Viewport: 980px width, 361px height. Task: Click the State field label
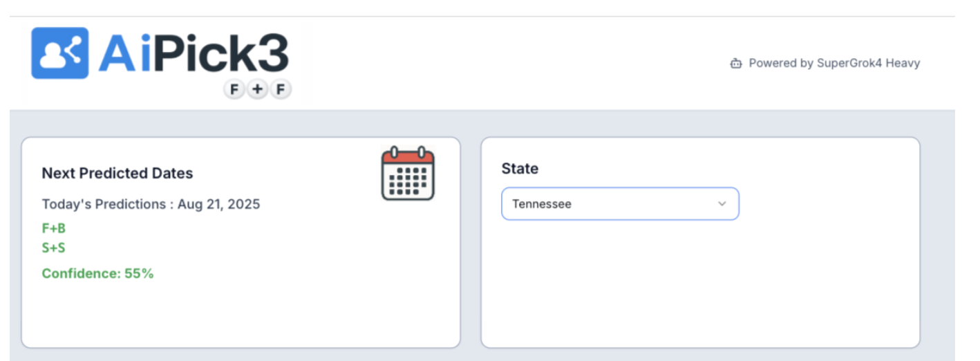tap(520, 169)
